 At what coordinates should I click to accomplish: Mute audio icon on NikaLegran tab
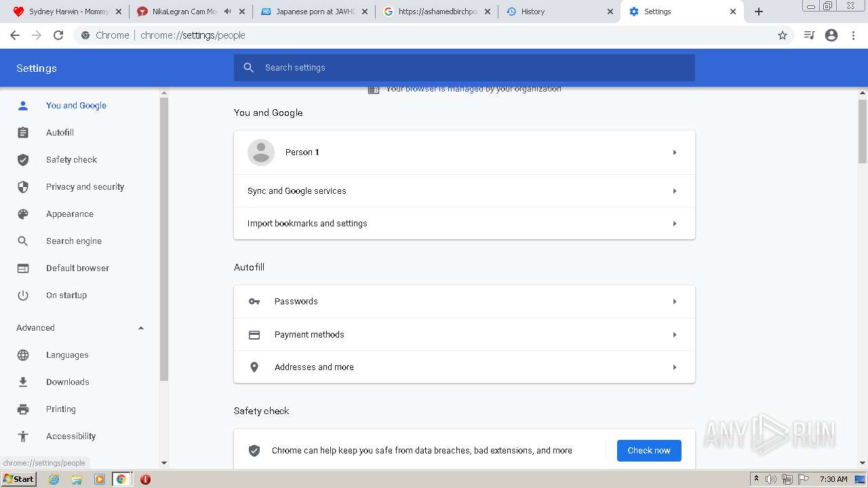pyautogui.click(x=228, y=12)
